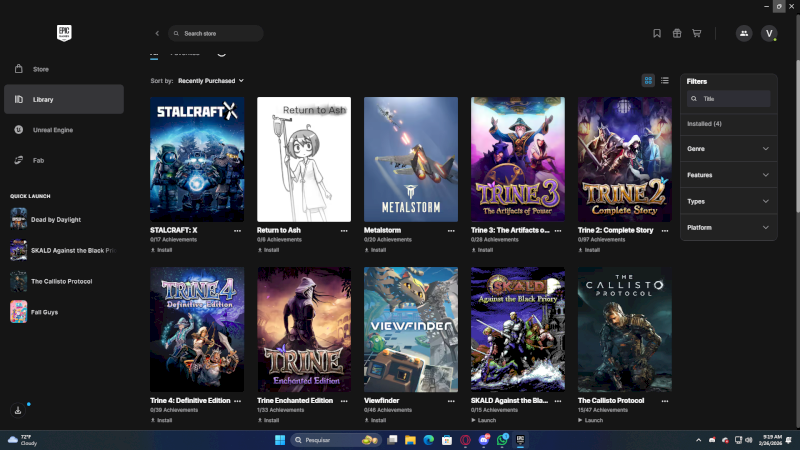Go back with the back arrow
This screenshot has width=800, height=450.
point(157,33)
